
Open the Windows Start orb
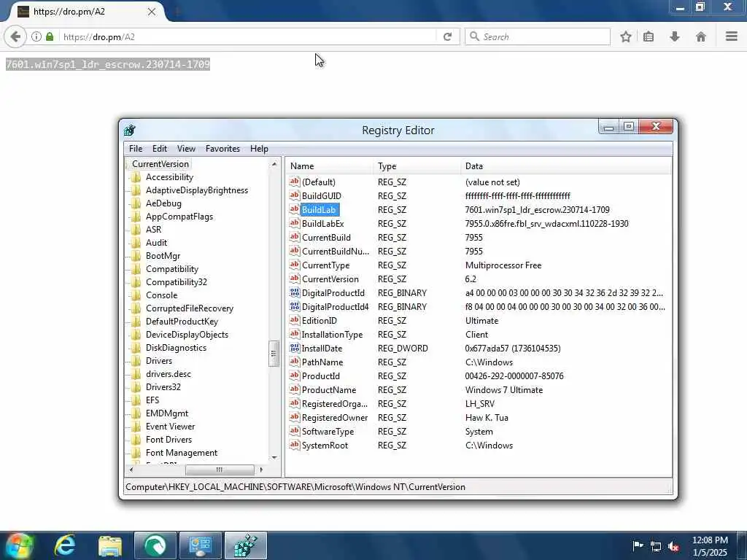[19, 545]
